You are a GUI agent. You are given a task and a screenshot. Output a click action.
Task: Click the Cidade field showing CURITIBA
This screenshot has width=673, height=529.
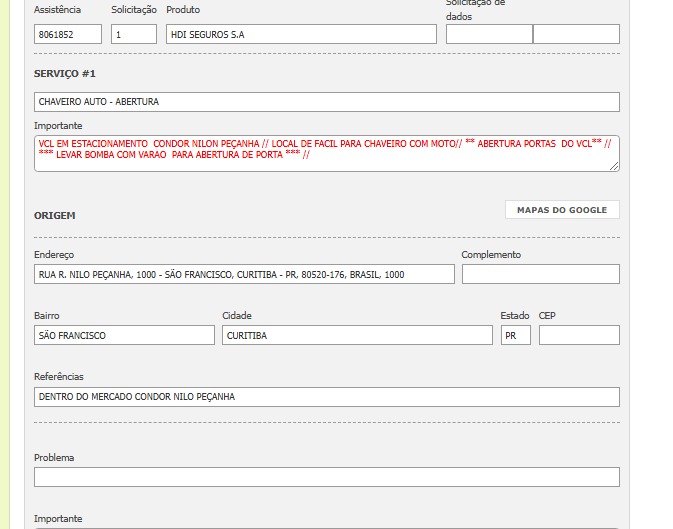357,335
